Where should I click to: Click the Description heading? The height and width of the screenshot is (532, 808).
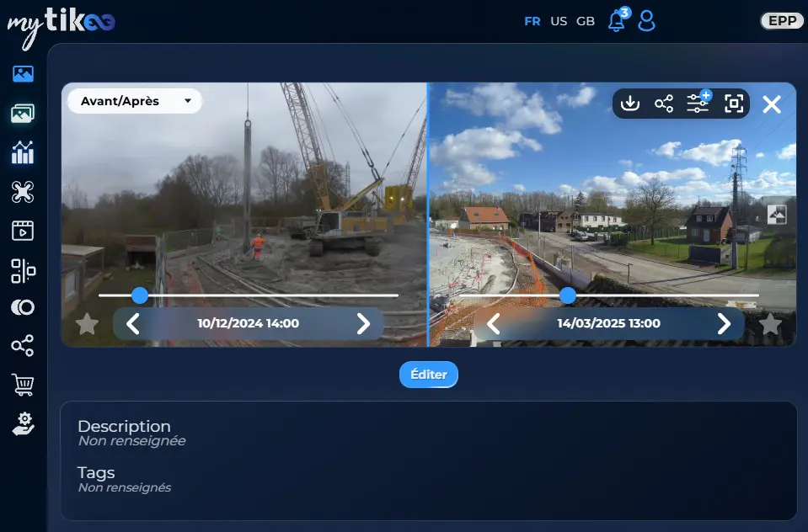(x=124, y=427)
